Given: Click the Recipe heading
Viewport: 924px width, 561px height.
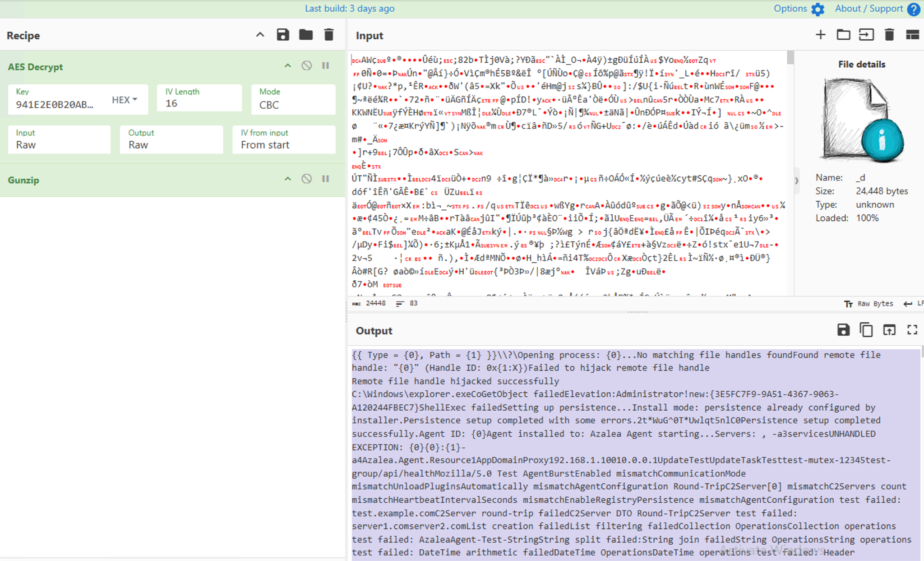Looking at the screenshot, I should tap(23, 36).
